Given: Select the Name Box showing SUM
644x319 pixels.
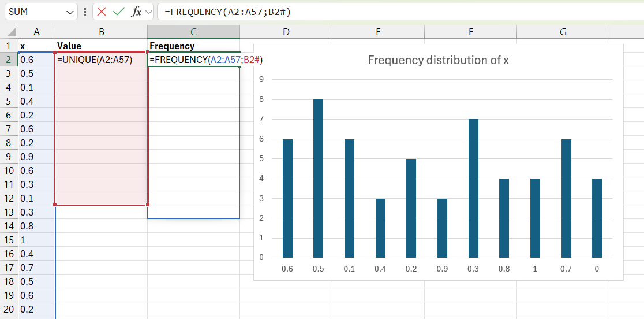Looking at the screenshot, I should tap(41, 12).
